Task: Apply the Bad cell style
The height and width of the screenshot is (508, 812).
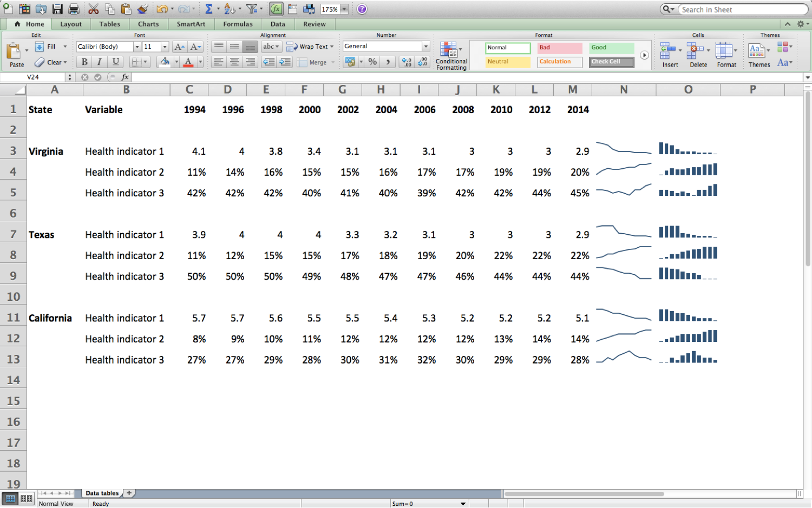Action: coord(560,48)
